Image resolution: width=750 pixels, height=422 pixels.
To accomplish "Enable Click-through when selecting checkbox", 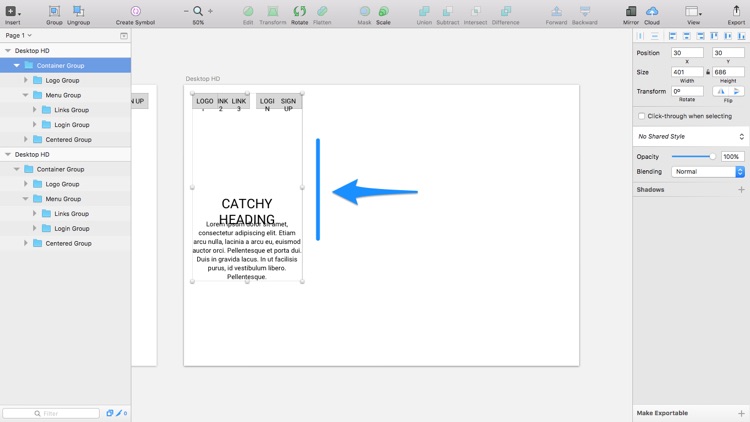I will 641,116.
